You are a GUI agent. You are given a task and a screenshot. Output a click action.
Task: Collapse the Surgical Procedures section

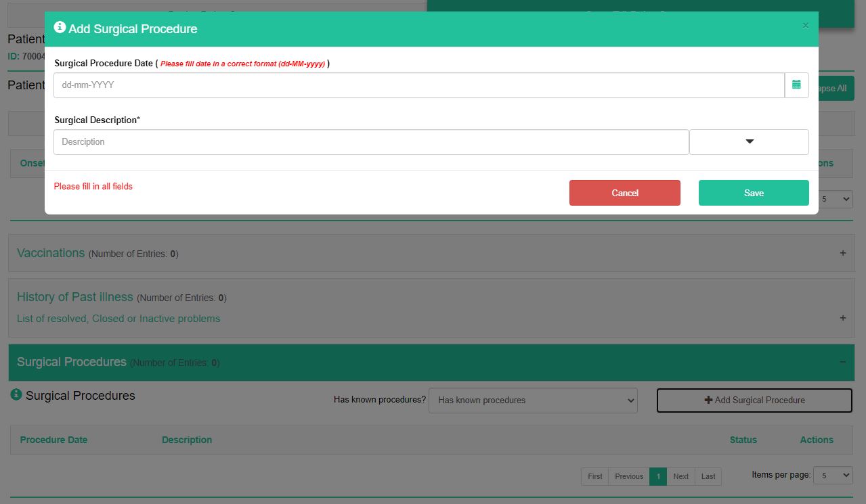[842, 362]
